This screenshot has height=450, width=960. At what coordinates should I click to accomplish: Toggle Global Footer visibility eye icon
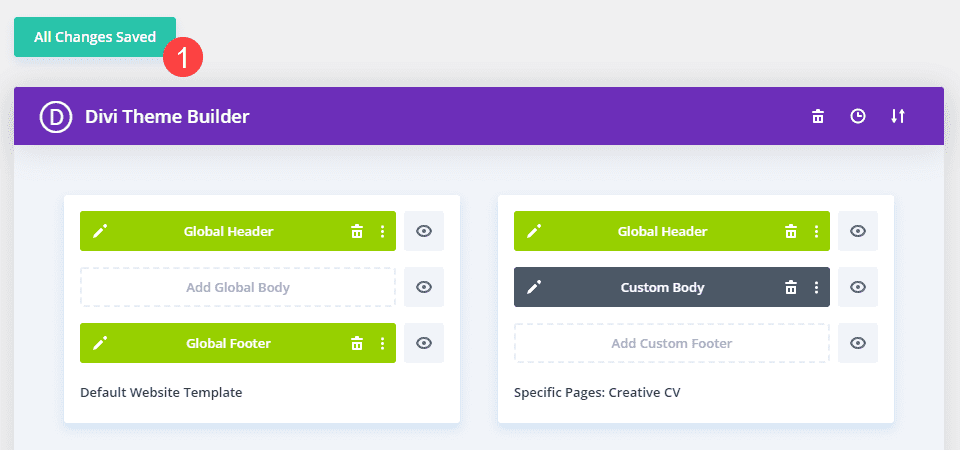(x=424, y=343)
